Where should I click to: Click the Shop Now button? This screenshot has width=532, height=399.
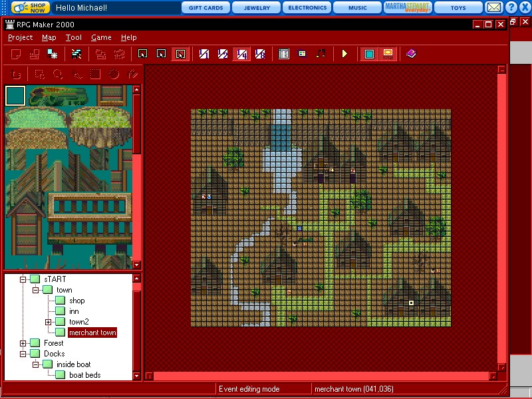[x=31, y=7]
